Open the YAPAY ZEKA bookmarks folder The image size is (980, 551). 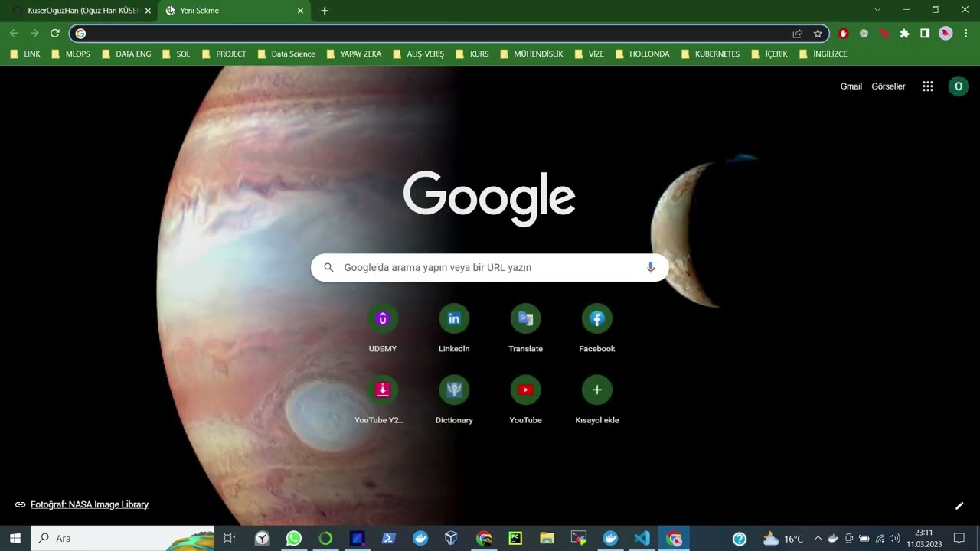coord(354,54)
